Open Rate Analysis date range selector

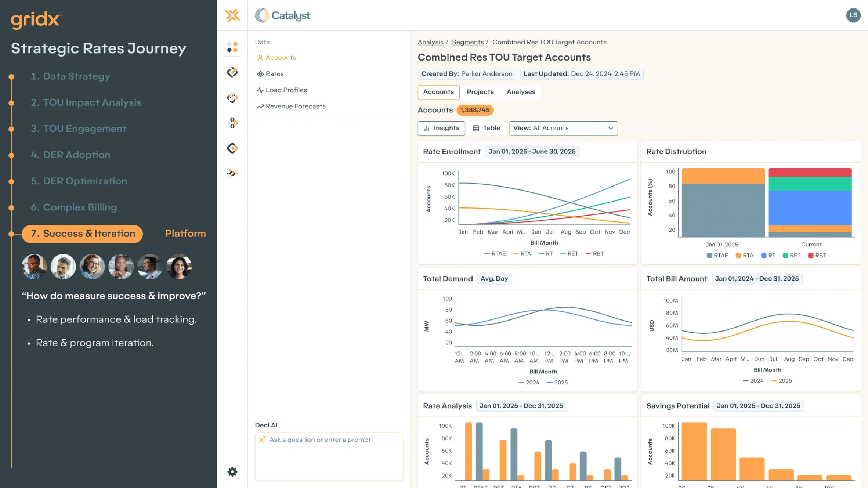click(521, 406)
